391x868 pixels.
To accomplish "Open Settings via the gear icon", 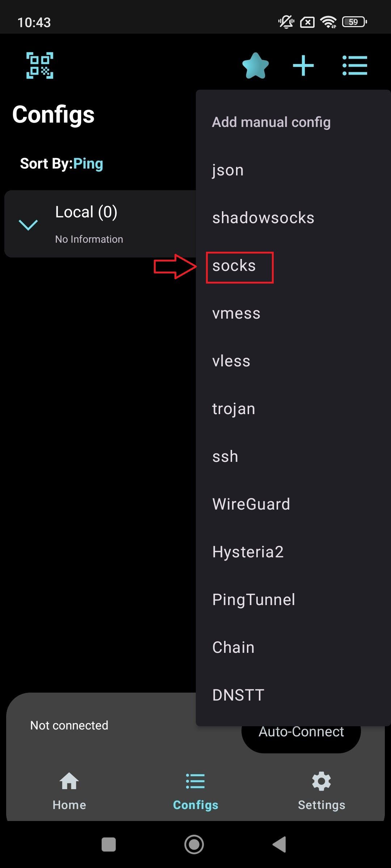I will tap(321, 781).
